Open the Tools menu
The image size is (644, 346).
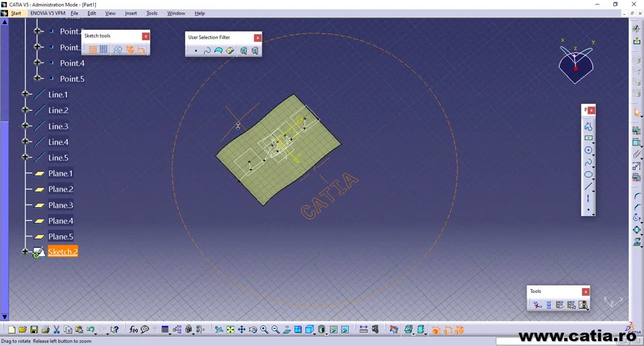152,13
